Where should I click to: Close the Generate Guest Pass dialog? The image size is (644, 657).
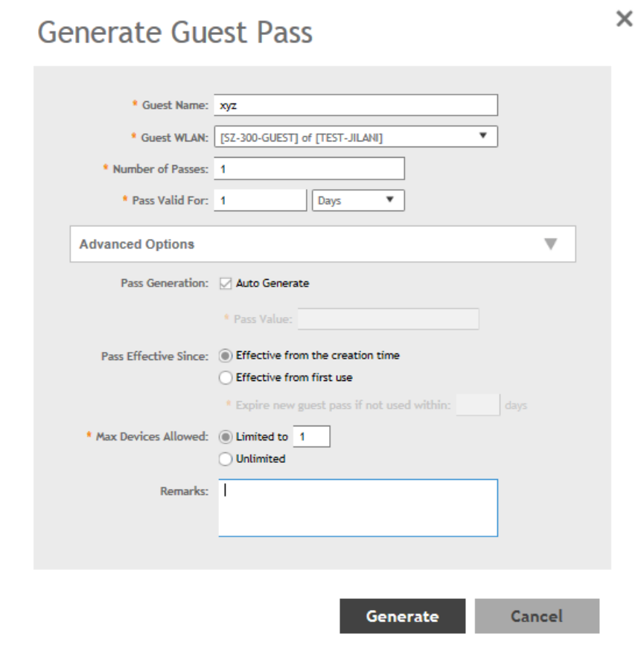point(624,19)
